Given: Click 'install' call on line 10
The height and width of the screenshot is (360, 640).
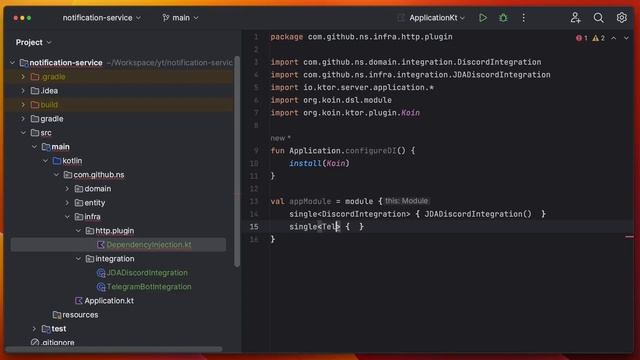Looking at the screenshot, I should pyautogui.click(x=305, y=164).
